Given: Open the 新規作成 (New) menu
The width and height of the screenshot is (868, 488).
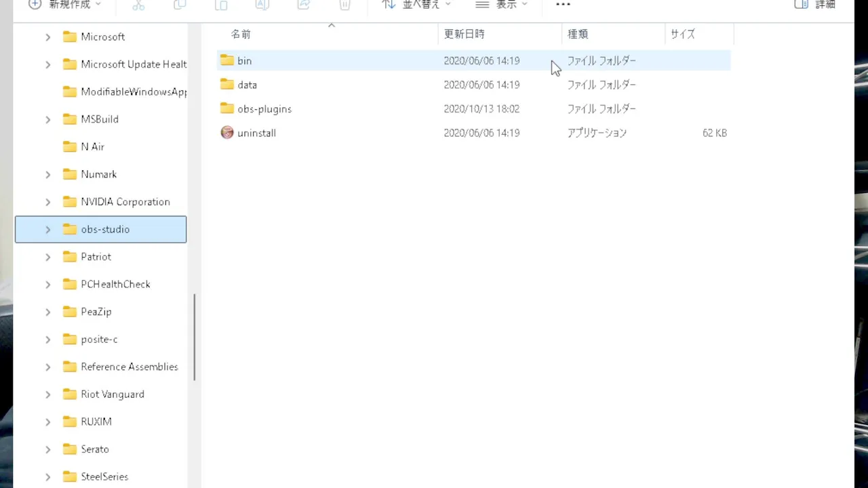Looking at the screenshot, I should click(64, 4).
